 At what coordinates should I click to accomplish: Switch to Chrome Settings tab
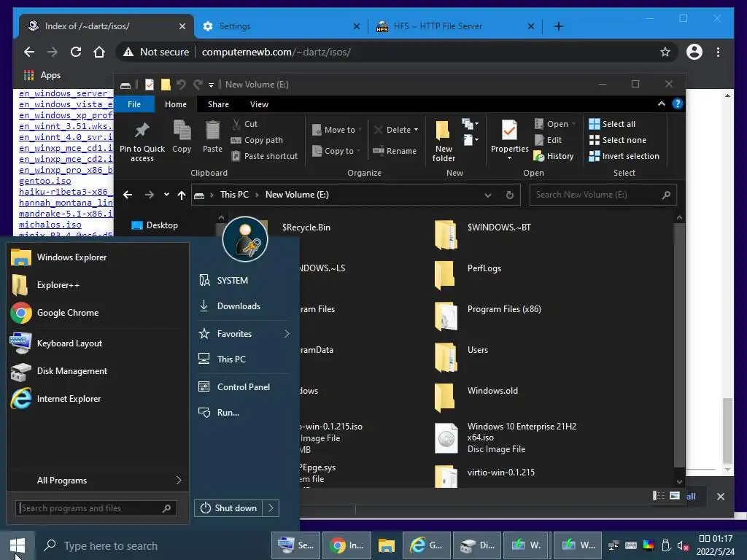coord(281,26)
